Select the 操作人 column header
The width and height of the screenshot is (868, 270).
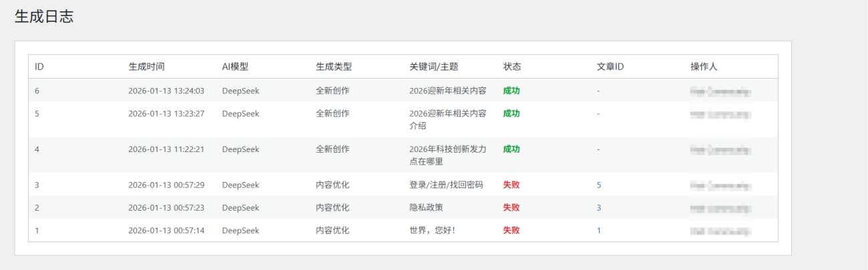704,67
